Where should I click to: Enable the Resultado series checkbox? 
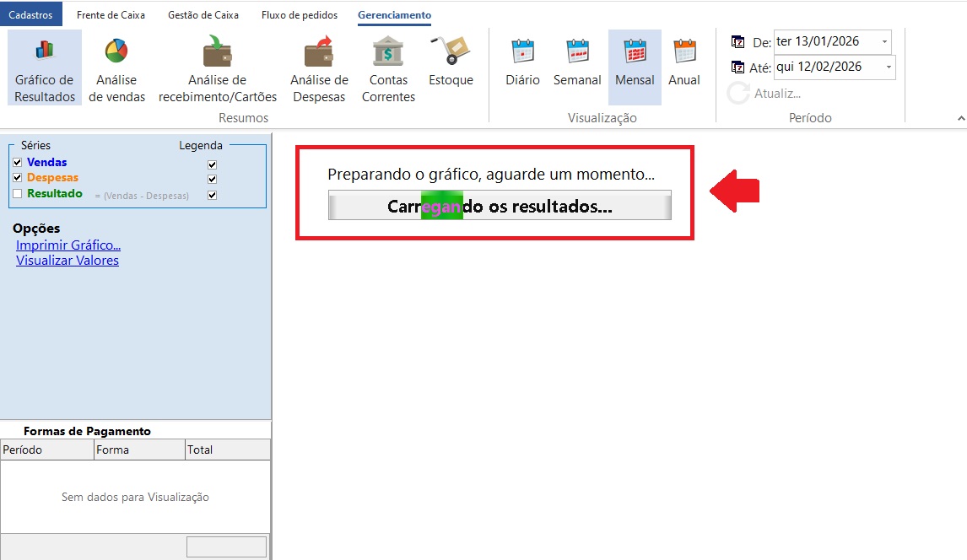pos(18,194)
